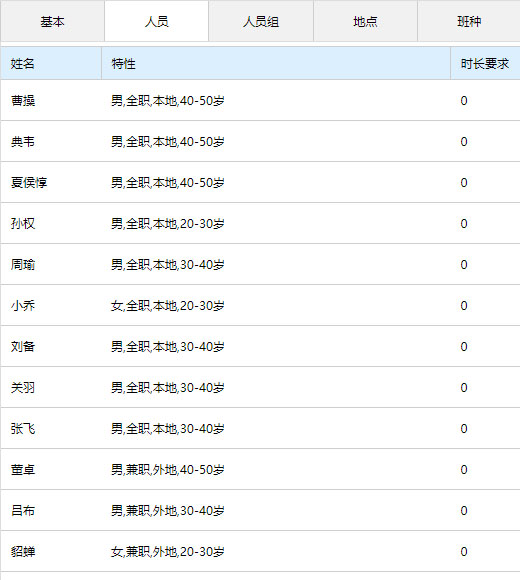Select the 曹操 row name
Image resolution: width=520 pixels, height=580 pixels.
(x=23, y=101)
